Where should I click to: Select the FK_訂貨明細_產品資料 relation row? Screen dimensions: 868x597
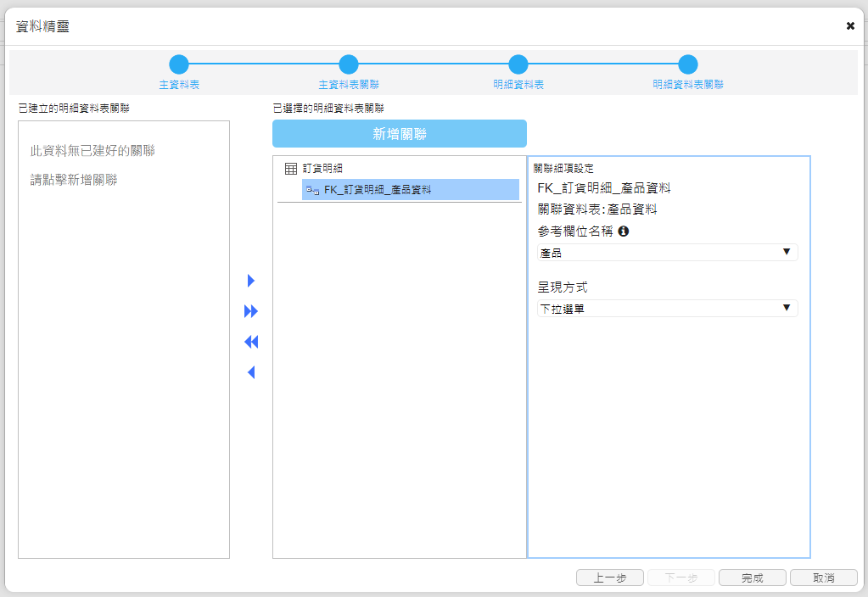point(410,190)
